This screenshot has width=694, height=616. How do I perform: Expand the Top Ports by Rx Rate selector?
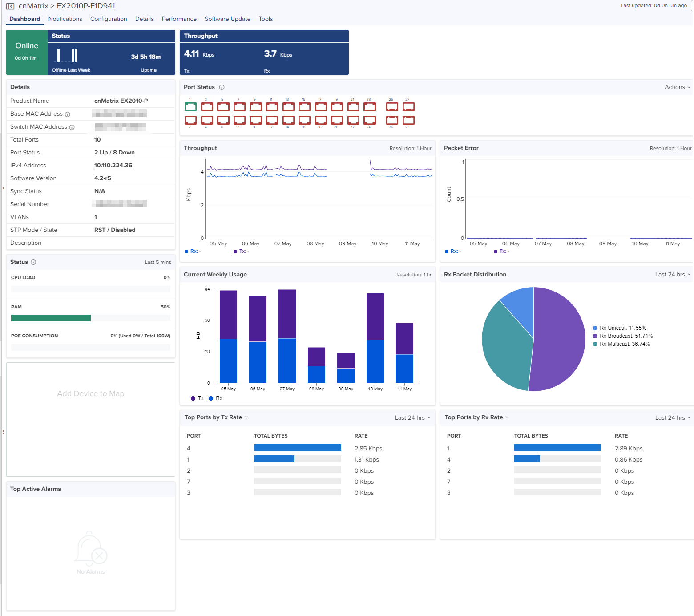476,417
